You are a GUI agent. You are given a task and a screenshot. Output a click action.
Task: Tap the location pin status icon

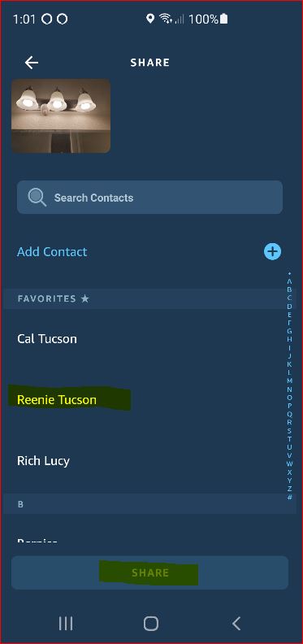point(150,19)
